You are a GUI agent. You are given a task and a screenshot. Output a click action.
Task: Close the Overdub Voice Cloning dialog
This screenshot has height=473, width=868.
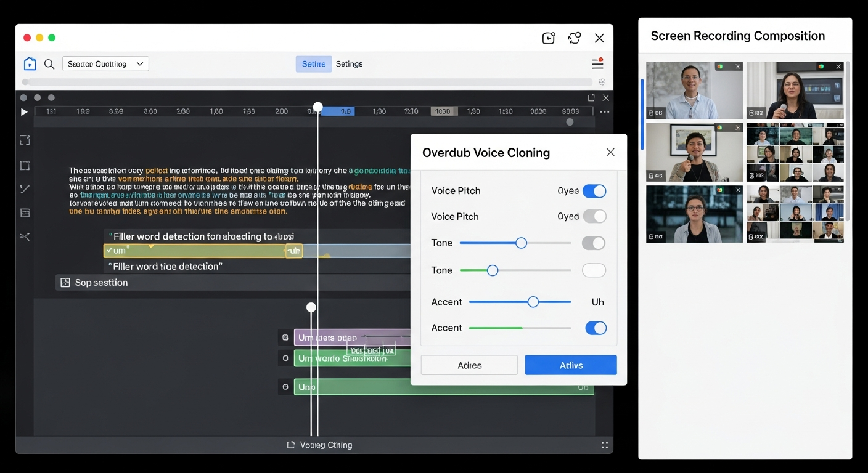610,152
